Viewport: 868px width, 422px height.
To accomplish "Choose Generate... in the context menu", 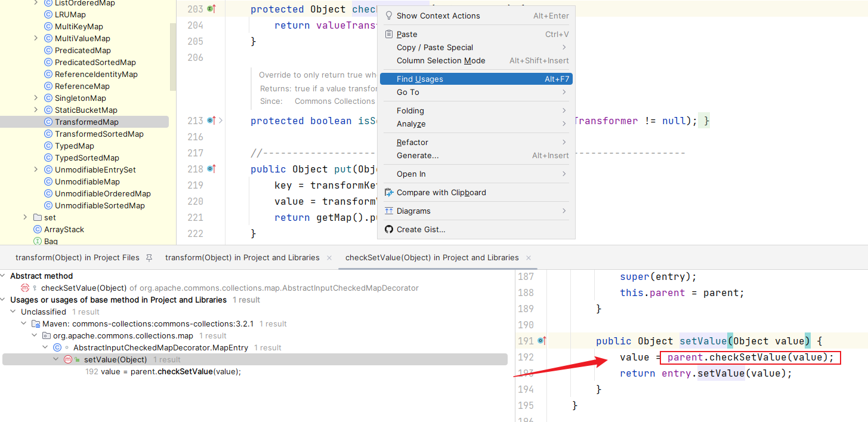I will [417, 155].
